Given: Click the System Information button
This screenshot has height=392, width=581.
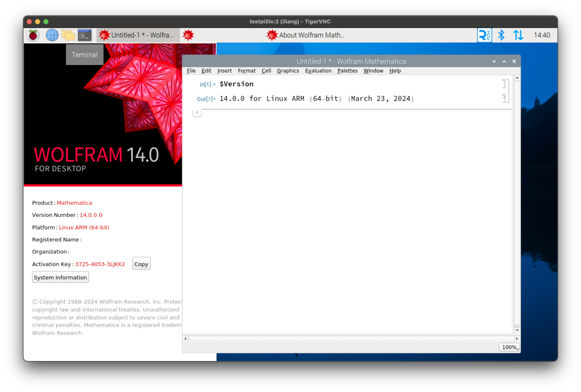Looking at the screenshot, I should 60,277.
